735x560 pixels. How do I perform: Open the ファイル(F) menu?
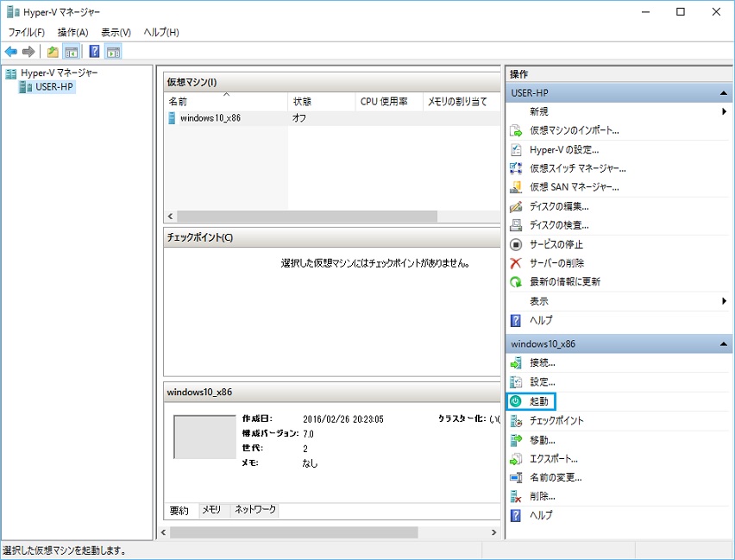coord(26,33)
